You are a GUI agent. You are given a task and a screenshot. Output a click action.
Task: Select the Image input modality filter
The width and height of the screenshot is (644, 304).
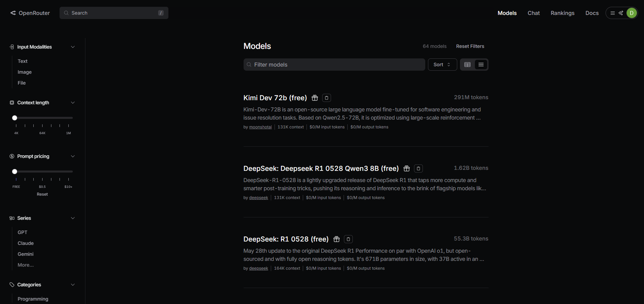click(24, 72)
